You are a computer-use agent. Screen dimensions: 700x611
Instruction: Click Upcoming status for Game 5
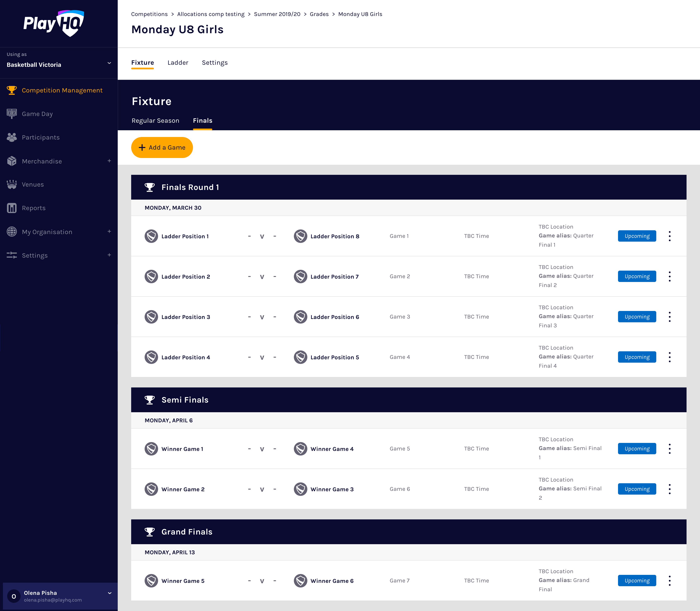(637, 449)
